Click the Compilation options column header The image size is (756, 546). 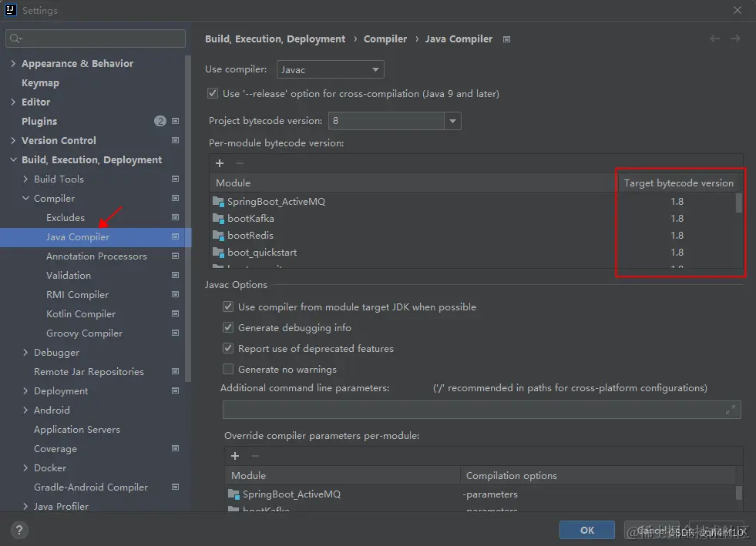(x=511, y=476)
